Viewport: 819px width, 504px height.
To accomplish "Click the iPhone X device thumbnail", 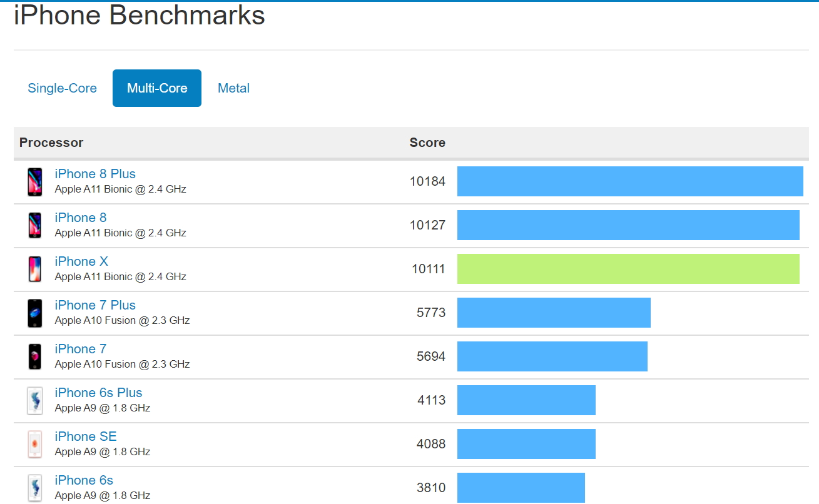I will pos(35,270).
